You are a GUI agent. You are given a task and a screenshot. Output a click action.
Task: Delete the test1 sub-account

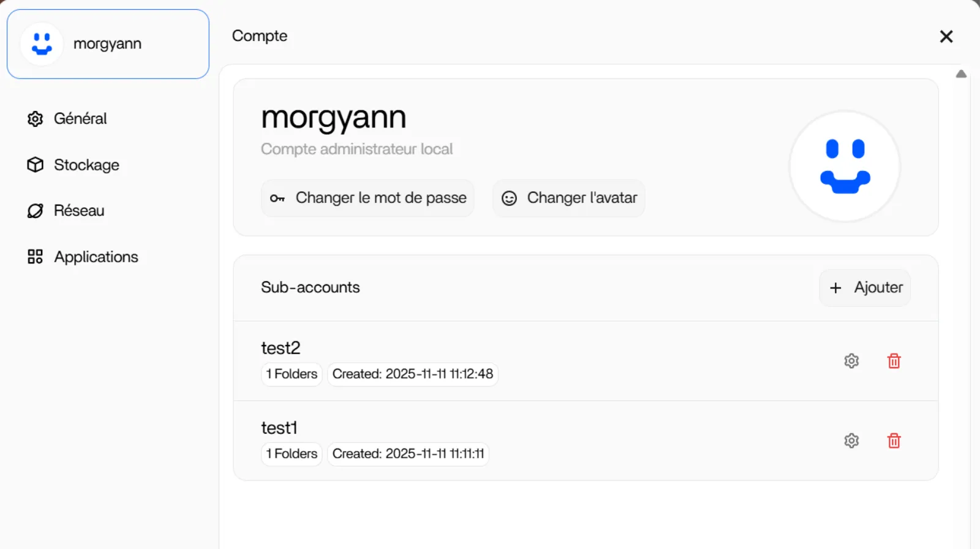894,441
